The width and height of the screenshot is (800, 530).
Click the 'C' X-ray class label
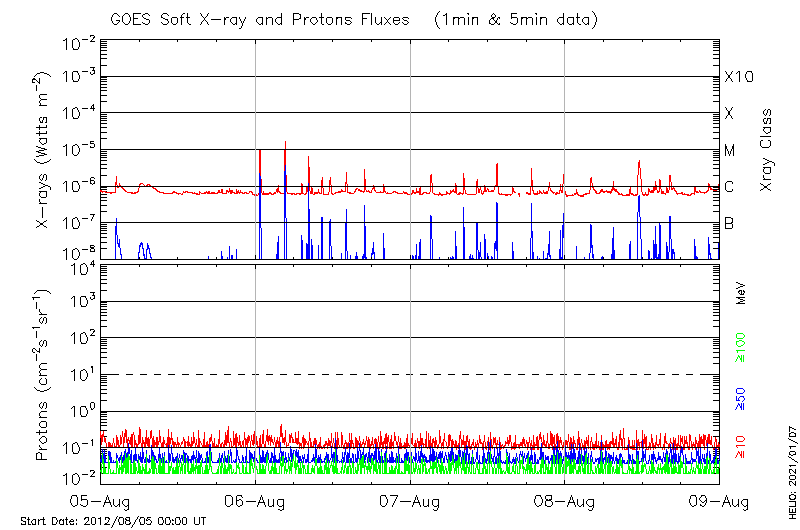pos(729,187)
